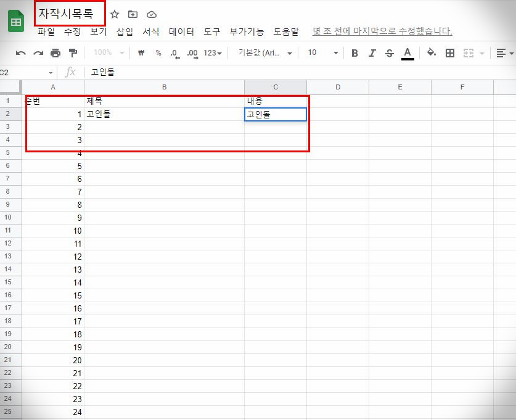Image resolution: width=516 pixels, height=420 pixels.
Task: Open the 부가기능 menu
Action: coord(247,31)
